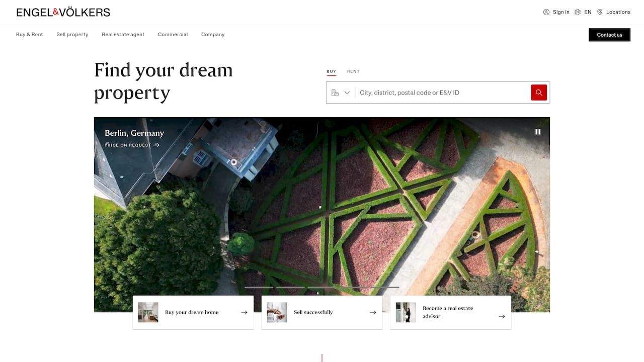Click the Price on request arrow
This screenshot has width=644, height=362.
click(156, 145)
